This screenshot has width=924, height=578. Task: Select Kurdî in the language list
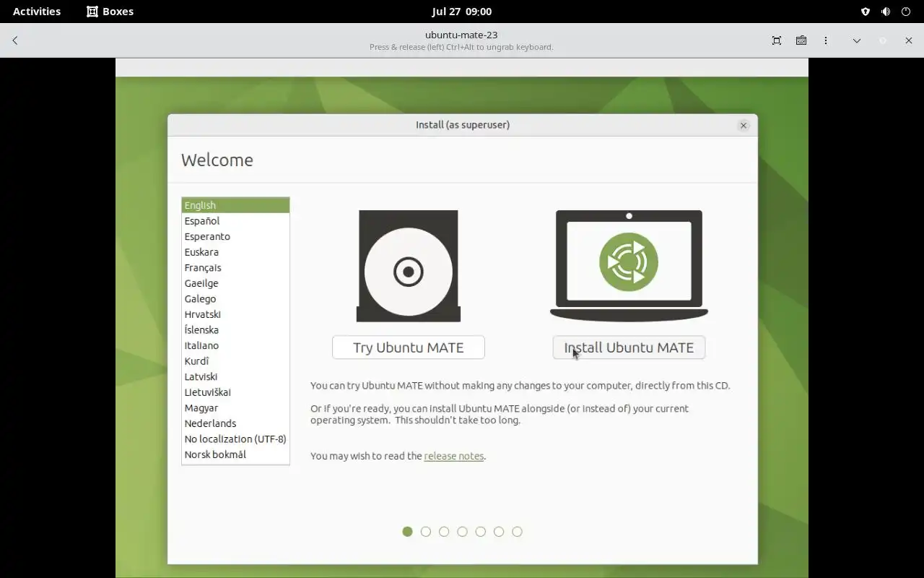point(235,361)
